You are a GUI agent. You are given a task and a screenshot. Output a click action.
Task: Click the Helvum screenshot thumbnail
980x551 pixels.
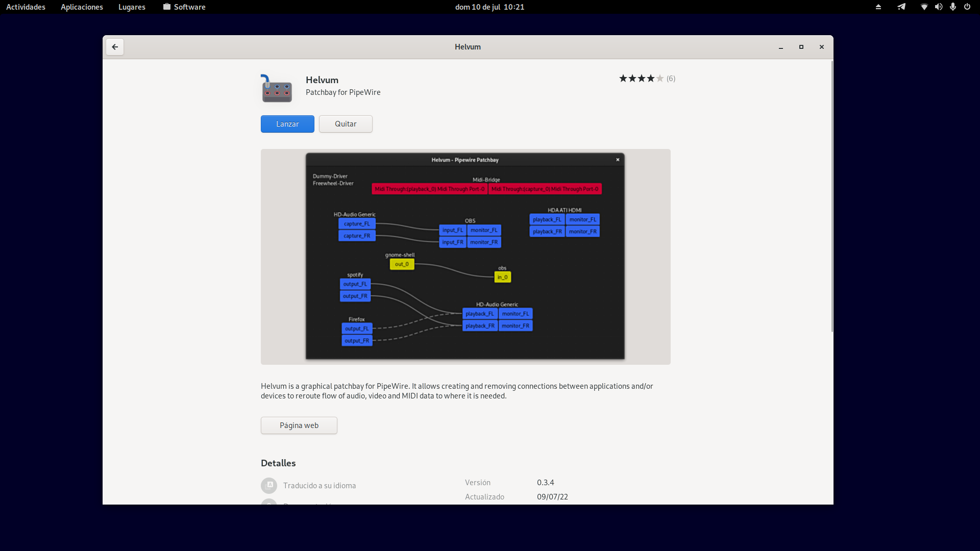point(465,257)
